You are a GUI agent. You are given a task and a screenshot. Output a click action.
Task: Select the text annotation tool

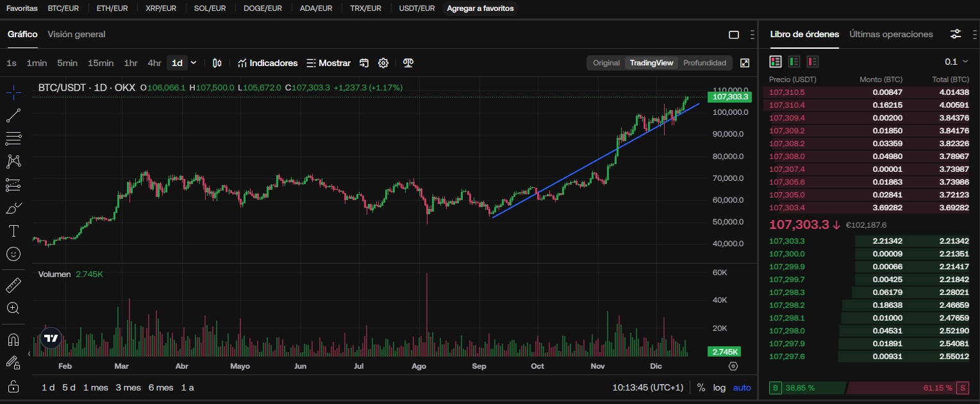[13, 231]
